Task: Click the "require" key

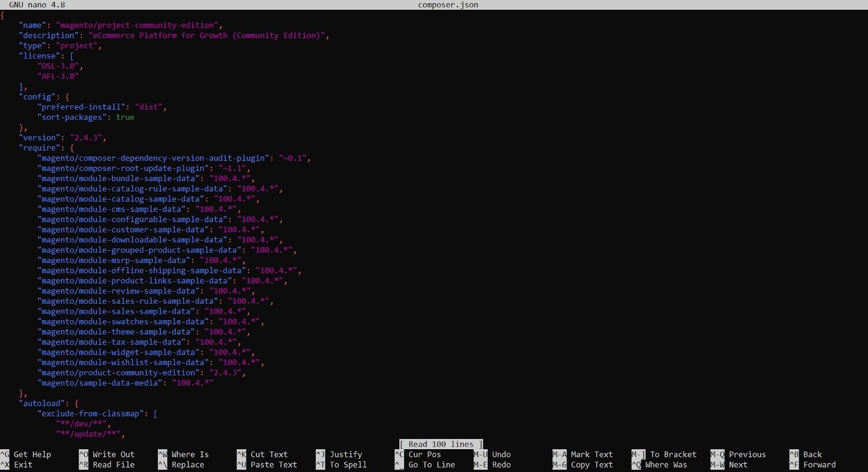Action: click(x=40, y=148)
